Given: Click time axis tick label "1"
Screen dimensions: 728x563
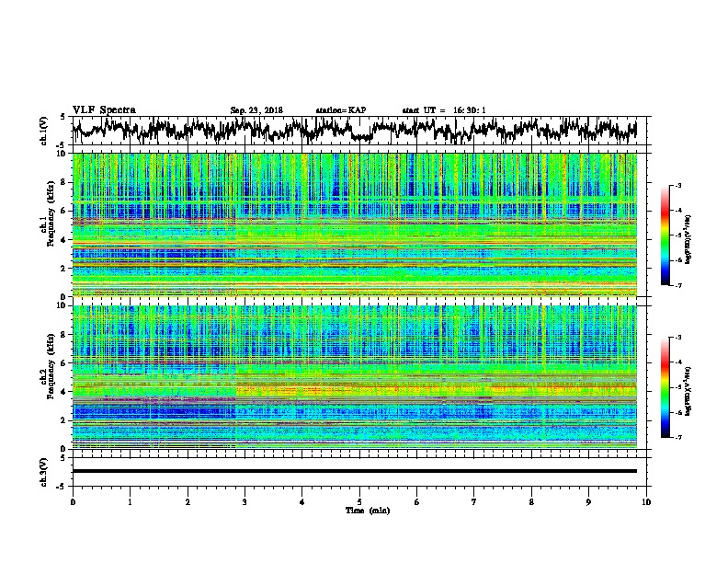Looking at the screenshot, I should (130, 502).
